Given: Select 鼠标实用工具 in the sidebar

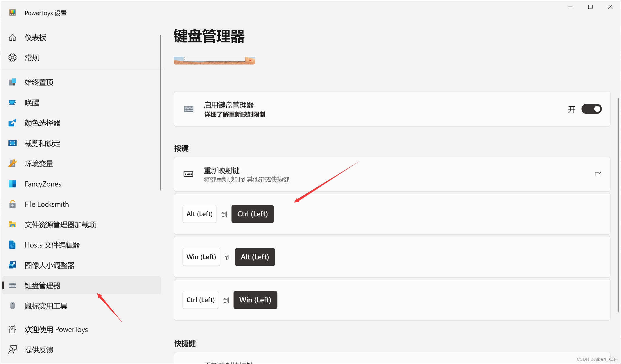Looking at the screenshot, I should (46, 306).
